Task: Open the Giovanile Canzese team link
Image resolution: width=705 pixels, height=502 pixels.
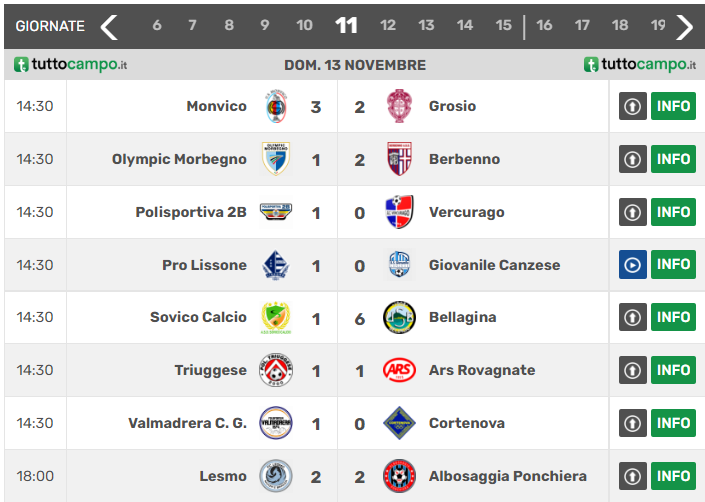Action: pyautogui.click(x=494, y=265)
